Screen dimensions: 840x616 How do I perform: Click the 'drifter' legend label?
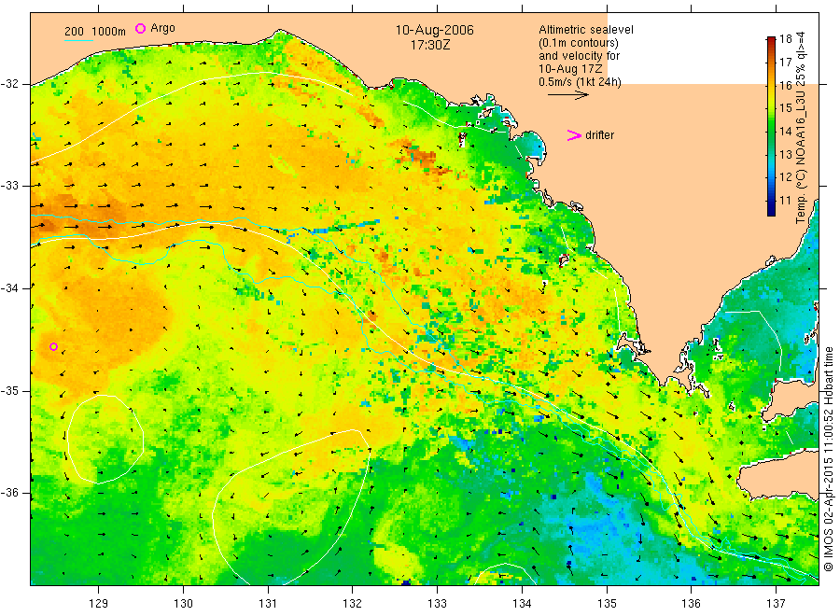[x=599, y=135]
